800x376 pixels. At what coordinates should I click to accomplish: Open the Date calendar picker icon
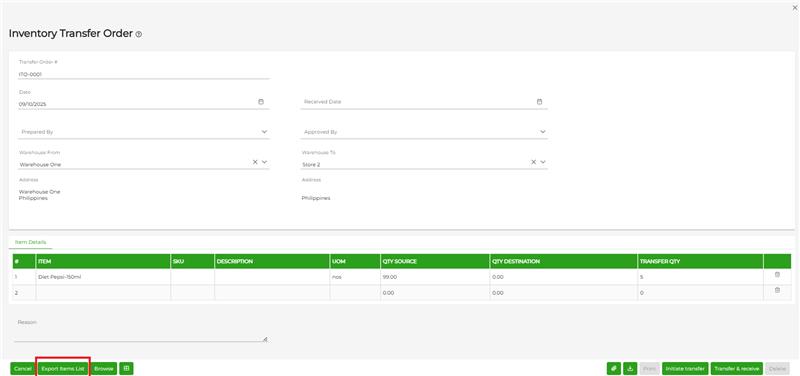(x=261, y=102)
